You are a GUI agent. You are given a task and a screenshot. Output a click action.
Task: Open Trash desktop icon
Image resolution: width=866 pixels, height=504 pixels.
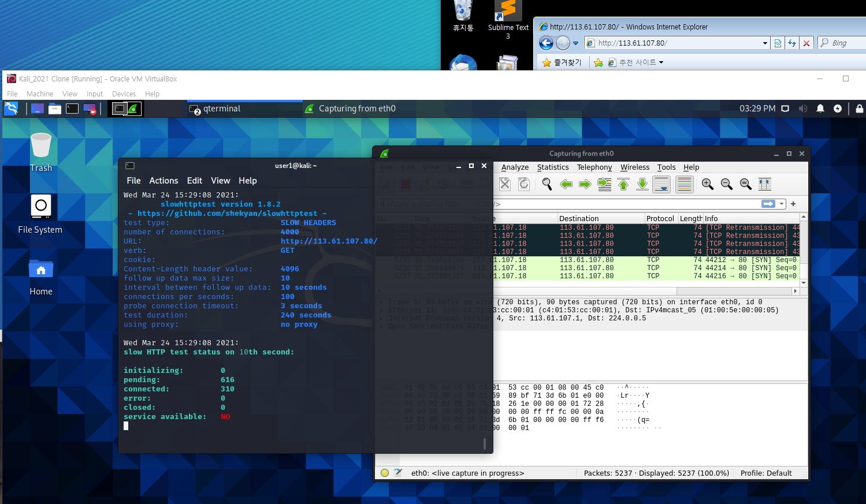pyautogui.click(x=41, y=152)
